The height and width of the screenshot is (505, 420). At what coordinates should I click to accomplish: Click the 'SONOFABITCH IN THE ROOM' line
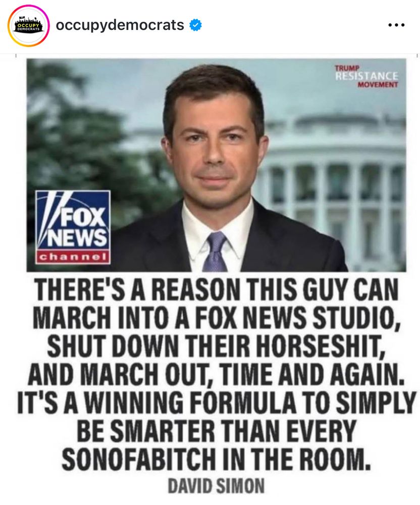pos(216,459)
